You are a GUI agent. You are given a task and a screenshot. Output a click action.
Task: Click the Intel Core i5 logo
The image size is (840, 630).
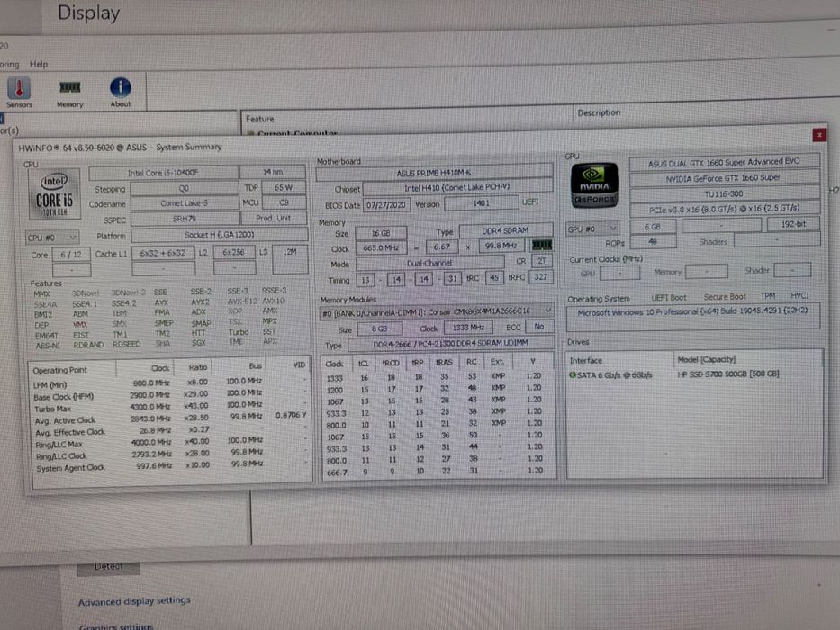click(x=54, y=193)
